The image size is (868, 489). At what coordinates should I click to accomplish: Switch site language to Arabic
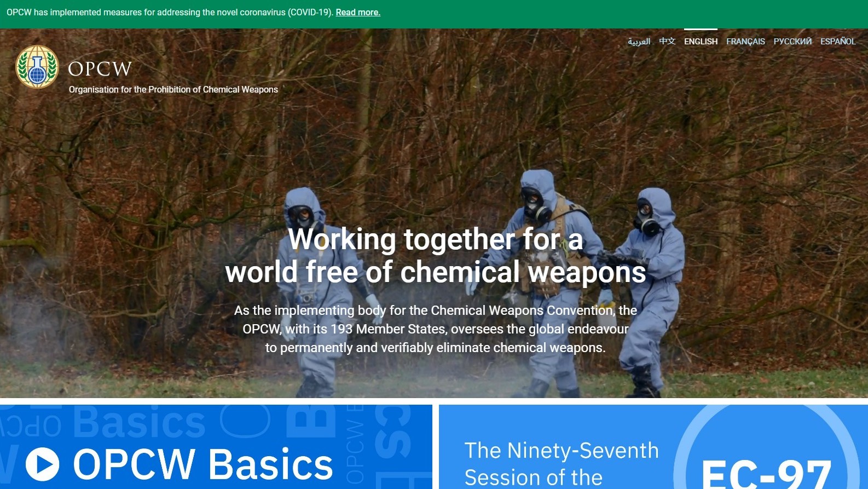point(639,41)
